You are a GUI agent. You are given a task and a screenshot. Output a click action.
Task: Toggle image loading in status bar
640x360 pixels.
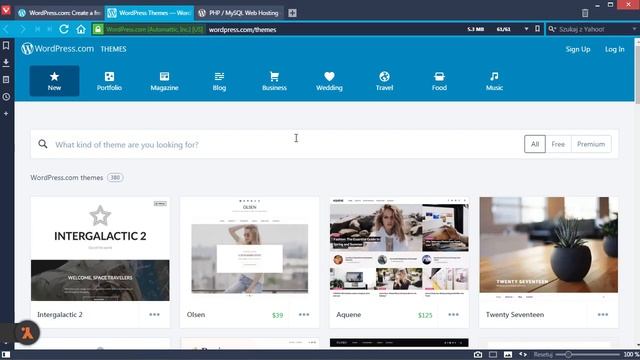click(x=508, y=355)
